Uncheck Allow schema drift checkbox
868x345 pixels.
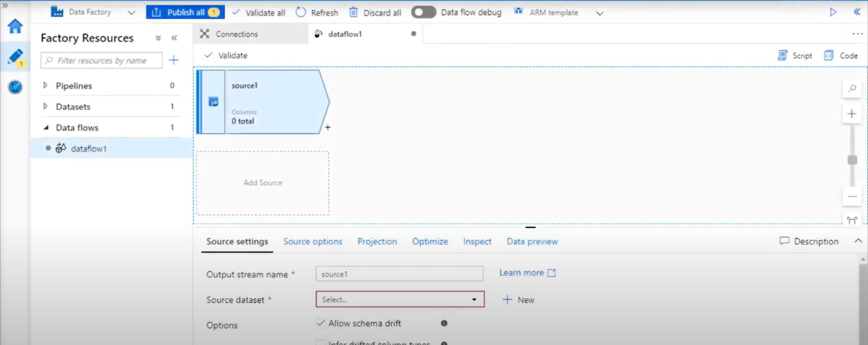[321, 323]
